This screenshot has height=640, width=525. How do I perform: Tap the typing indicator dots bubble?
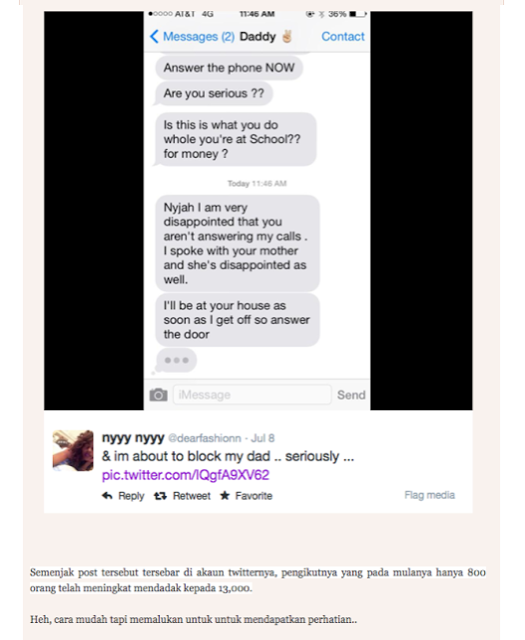[x=176, y=360]
